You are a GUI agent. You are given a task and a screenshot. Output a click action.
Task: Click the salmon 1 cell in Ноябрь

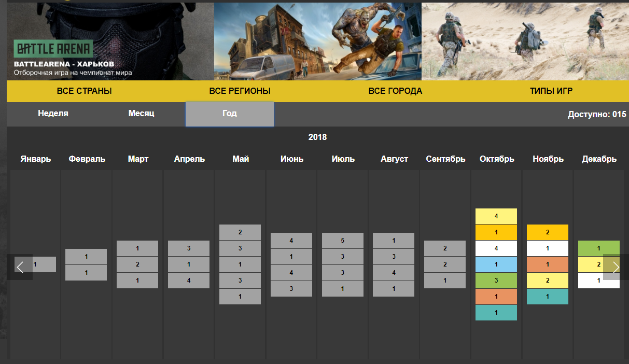pyautogui.click(x=548, y=264)
